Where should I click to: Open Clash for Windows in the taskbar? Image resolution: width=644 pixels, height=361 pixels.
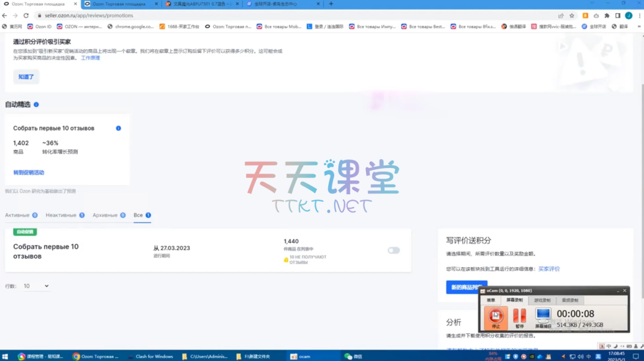151,356
